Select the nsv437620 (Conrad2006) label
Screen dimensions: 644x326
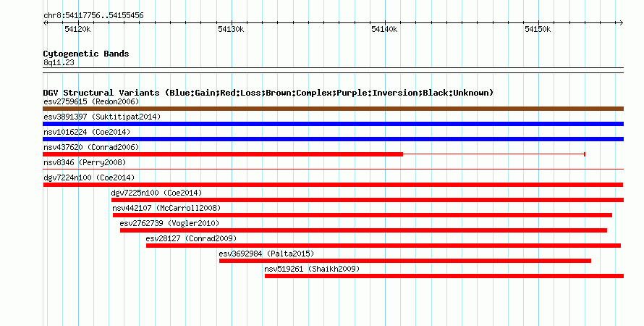(x=91, y=147)
